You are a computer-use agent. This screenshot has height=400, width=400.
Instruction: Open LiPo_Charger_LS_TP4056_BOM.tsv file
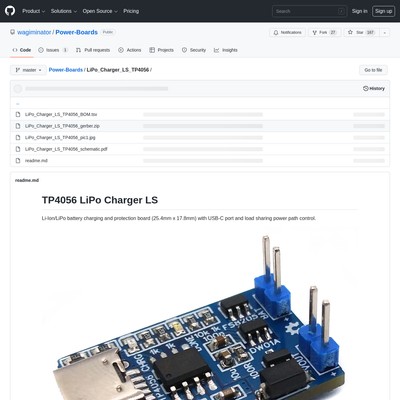click(x=61, y=114)
